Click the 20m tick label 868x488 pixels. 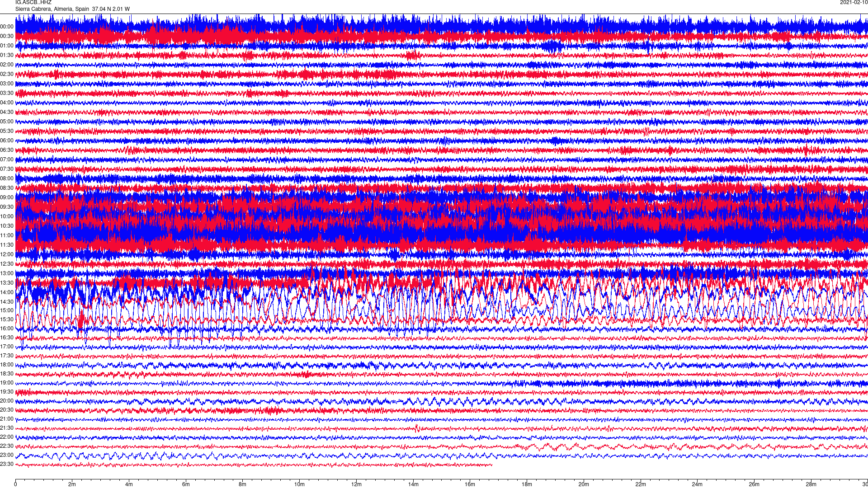tap(584, 484)
